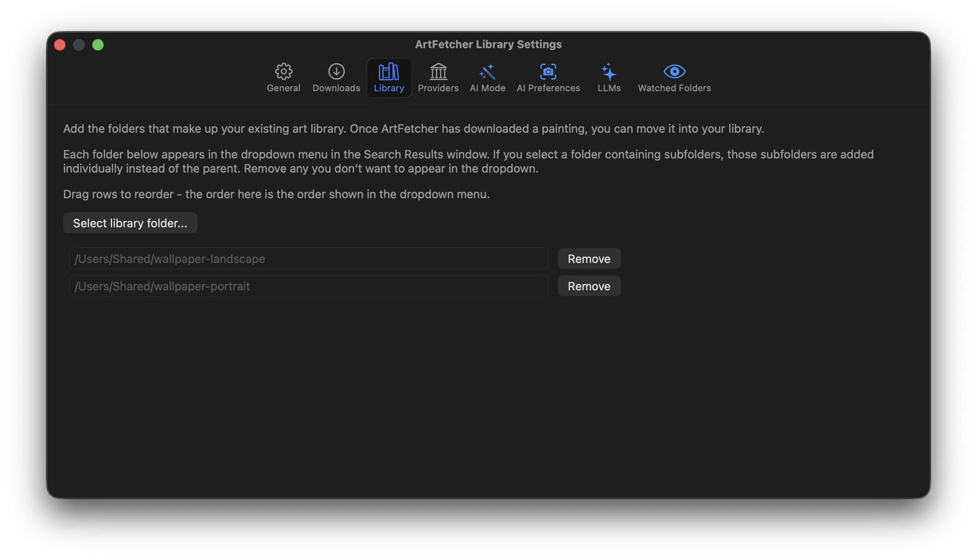
Task: Open the AI Mode magic wand icon
Action: [x=487, y=72]
